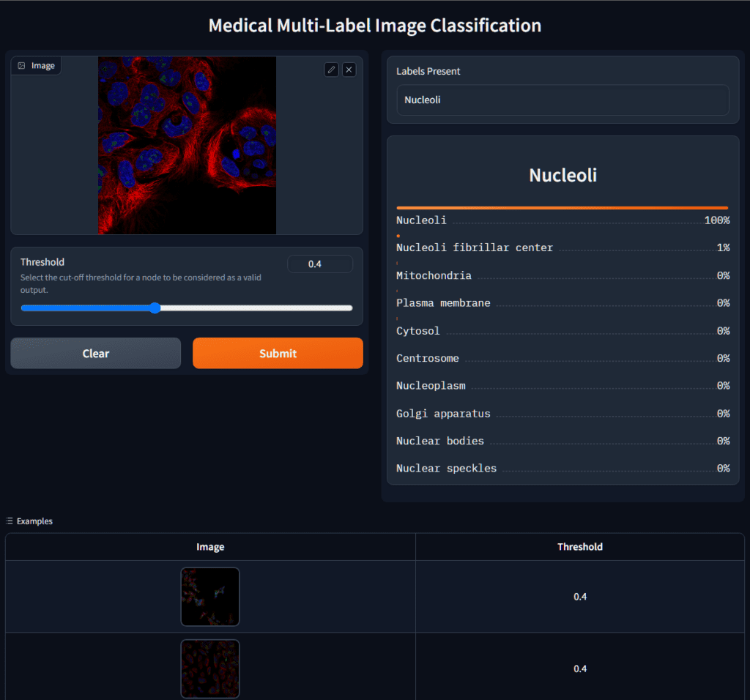
Task: Click the displayed microscopy image preview
Action: pos(187,146)
